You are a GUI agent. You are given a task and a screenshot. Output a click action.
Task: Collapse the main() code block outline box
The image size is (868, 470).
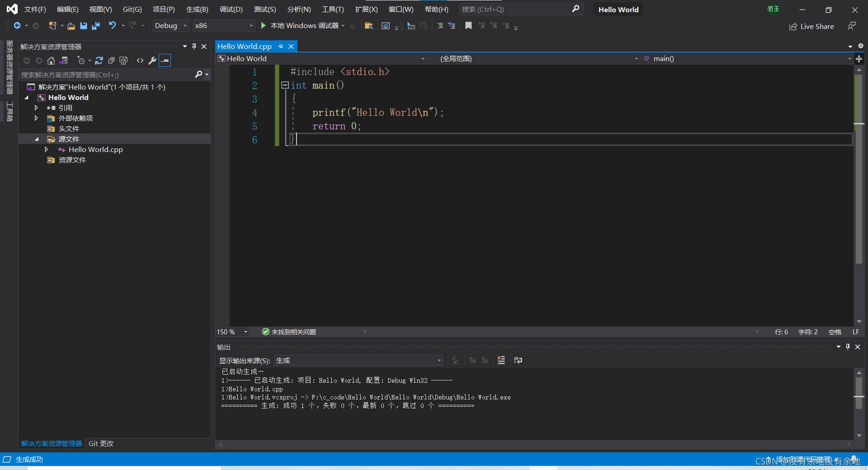(x=285, y=85)
